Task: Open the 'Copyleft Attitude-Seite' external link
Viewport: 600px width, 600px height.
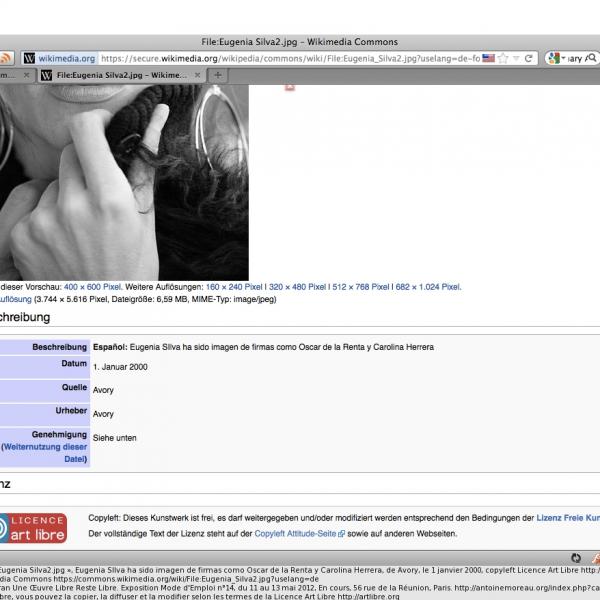Action: 295,533
